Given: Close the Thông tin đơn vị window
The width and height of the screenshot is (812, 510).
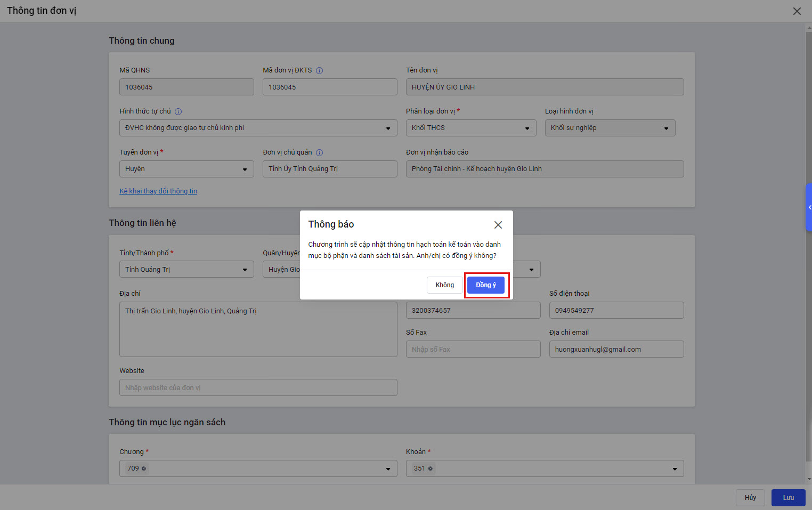Looking at the screenshot, I should (797, 11).
